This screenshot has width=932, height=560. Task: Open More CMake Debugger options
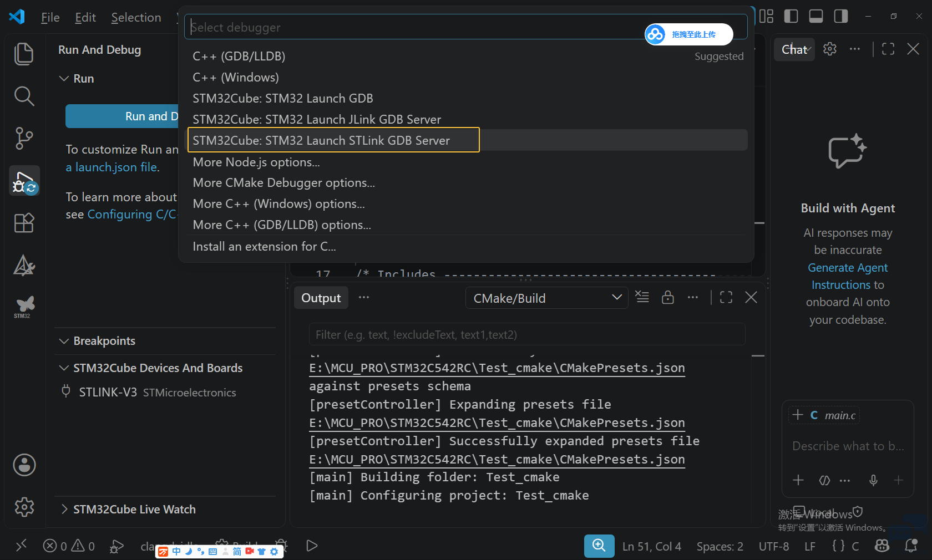[466, 183]
